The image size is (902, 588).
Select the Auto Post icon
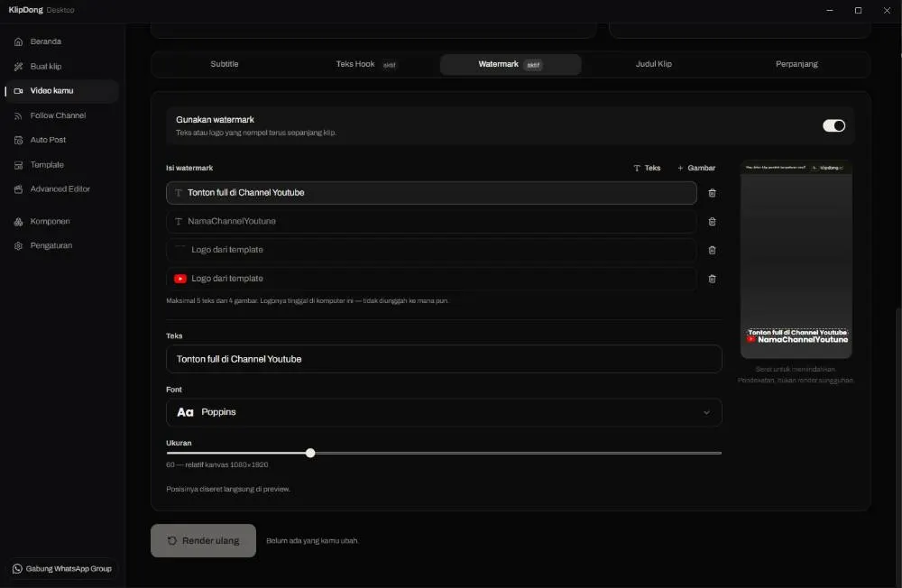18,141
